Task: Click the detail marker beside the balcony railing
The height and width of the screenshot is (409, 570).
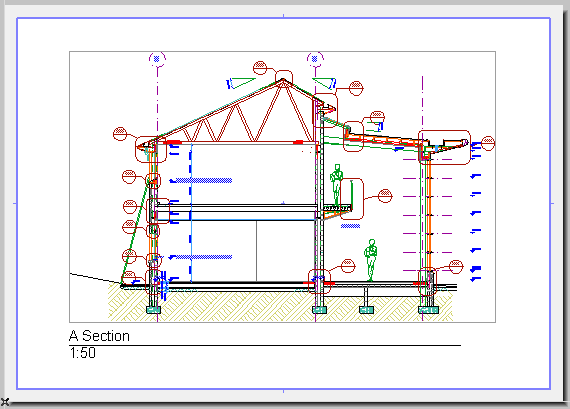Action: click(x=385, y=196)
